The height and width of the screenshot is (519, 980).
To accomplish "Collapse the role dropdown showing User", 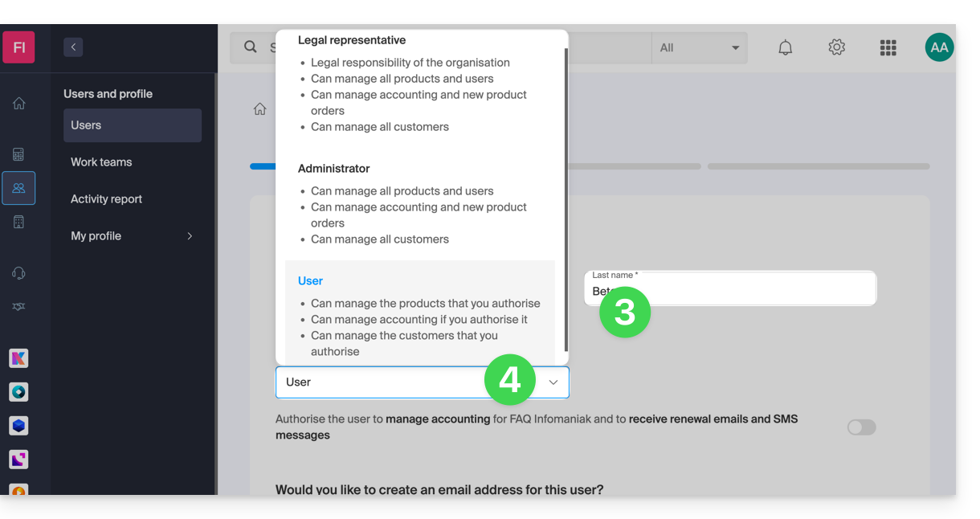I will pos(553,382).
